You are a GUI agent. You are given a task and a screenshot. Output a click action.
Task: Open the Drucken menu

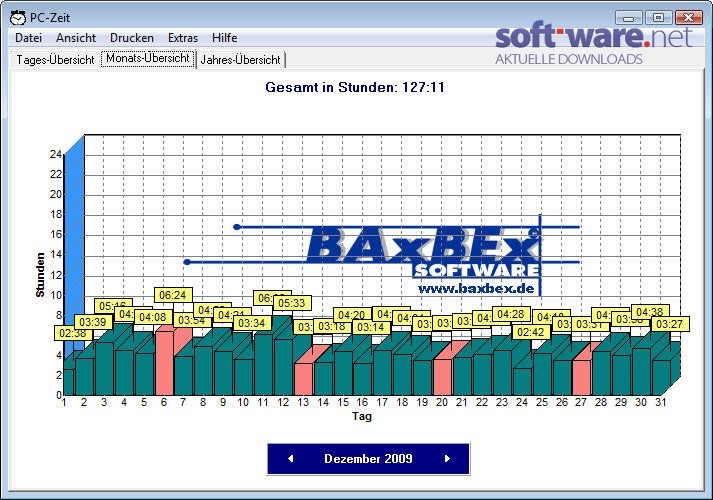(x=132, y=38)
